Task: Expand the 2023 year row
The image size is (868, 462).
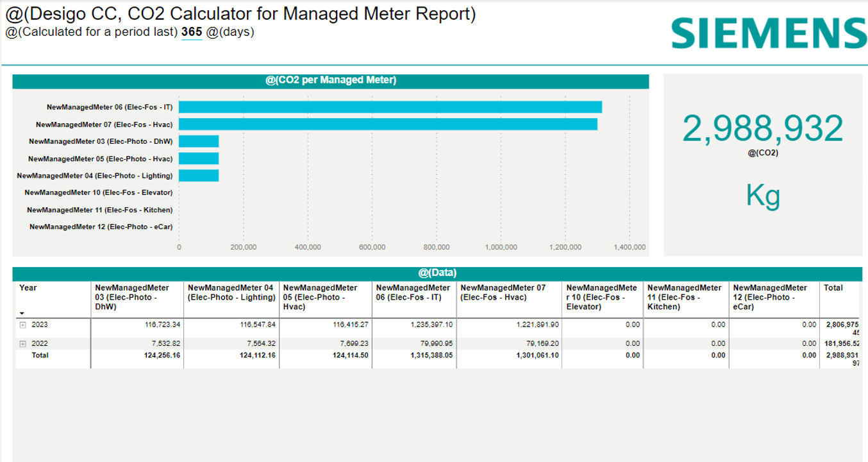Action: (22, 325)
